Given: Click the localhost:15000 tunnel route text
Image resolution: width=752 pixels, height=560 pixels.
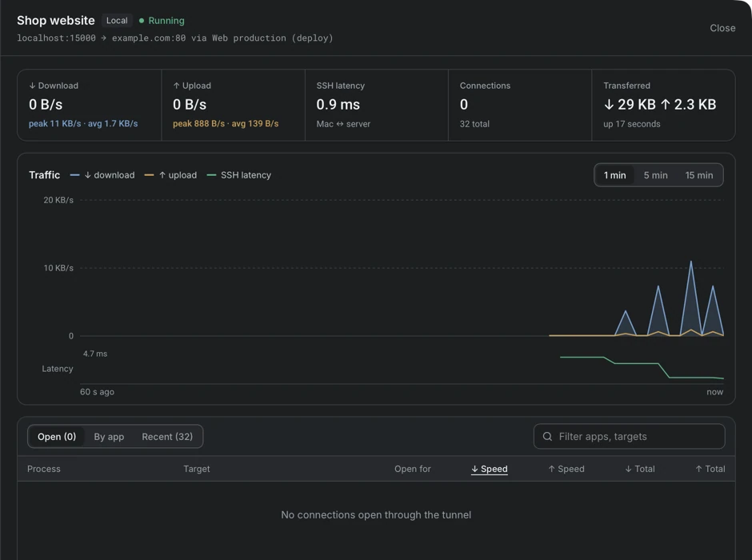Looking at the screenshot, I should click(x=174, y=38).
